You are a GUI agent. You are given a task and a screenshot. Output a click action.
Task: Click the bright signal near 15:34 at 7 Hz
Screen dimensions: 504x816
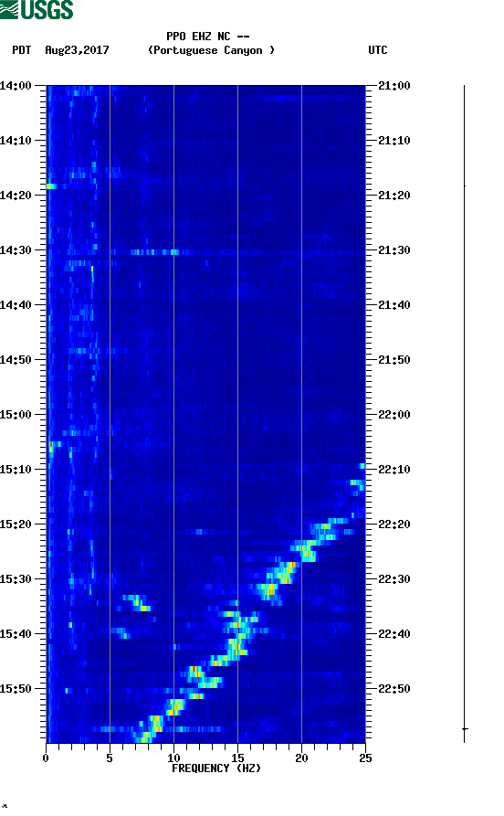pos(137,602)
